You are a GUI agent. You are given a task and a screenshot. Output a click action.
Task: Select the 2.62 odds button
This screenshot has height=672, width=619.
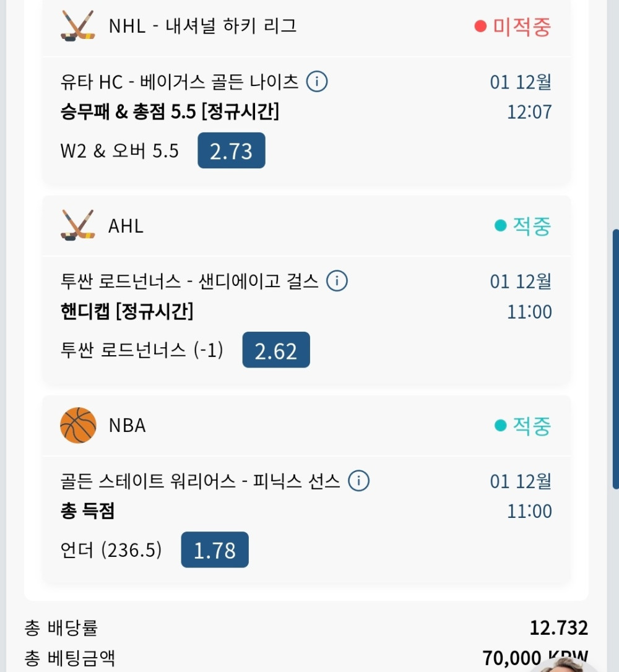point(276,350)
